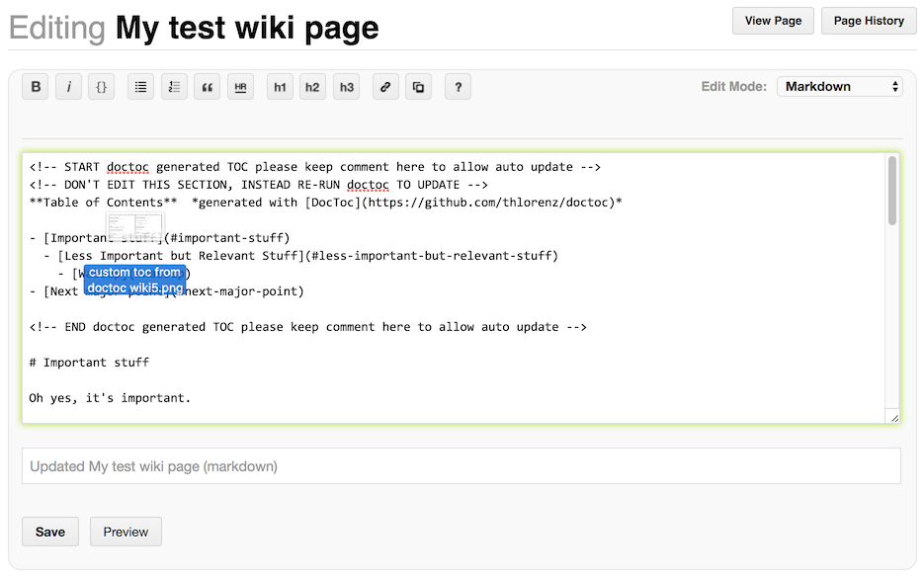This screenshot has height=577, width=924.
Task: Save the wiki page edits
Action: click(50, 532)
